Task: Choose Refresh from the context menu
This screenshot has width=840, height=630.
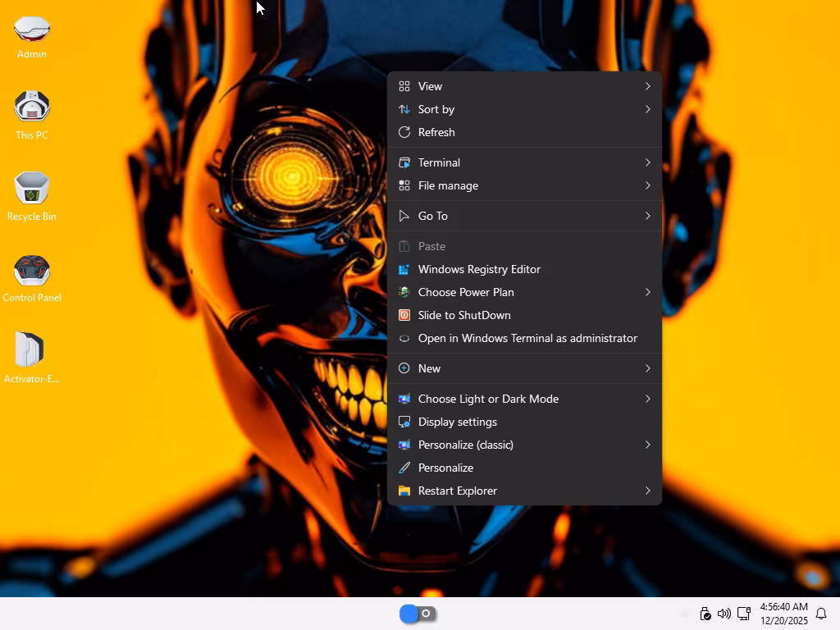Action: [x=436, y=132]
